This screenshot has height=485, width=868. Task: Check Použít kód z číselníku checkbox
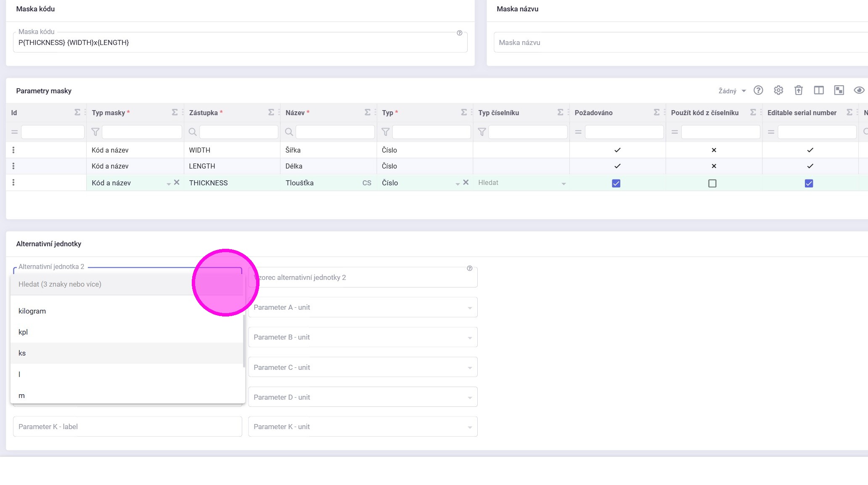coord(712,183)
